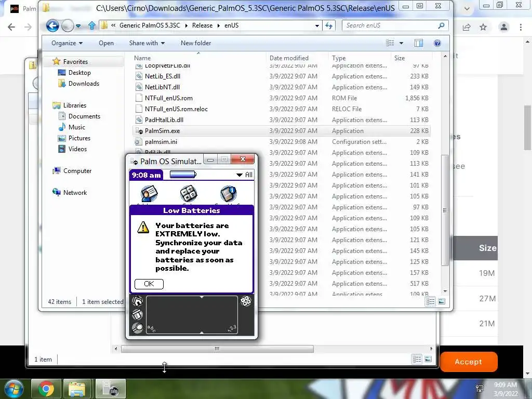Click Open in Explorer toolbar
The height and width of the screenshot is (399, 532).
point(106,43)
